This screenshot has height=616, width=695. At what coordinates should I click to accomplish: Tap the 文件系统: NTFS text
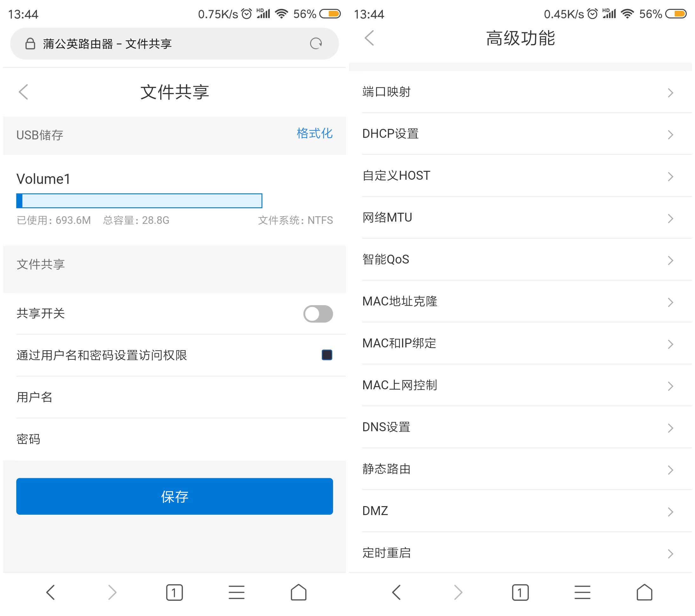pos(295,220)
